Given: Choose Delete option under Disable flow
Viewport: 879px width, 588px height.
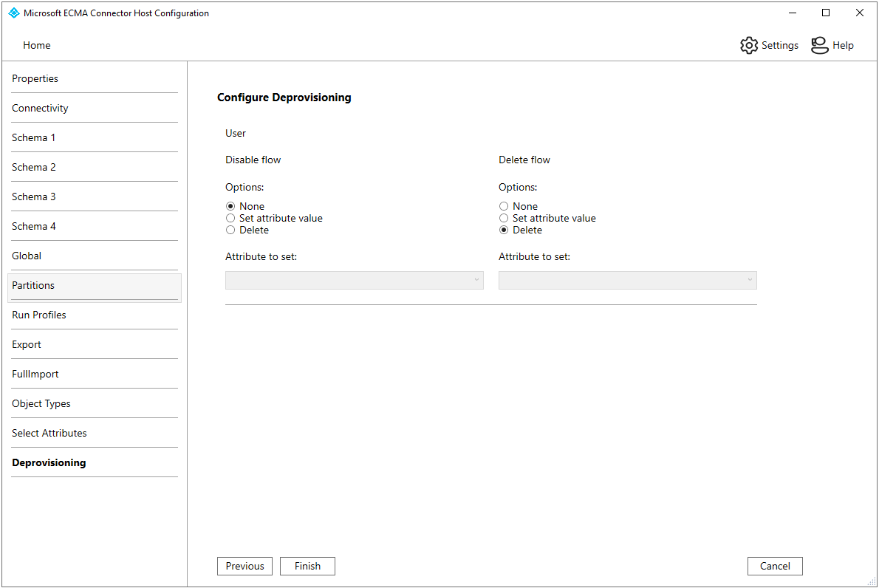Looking at the screenshot, I should pos(230,230).
